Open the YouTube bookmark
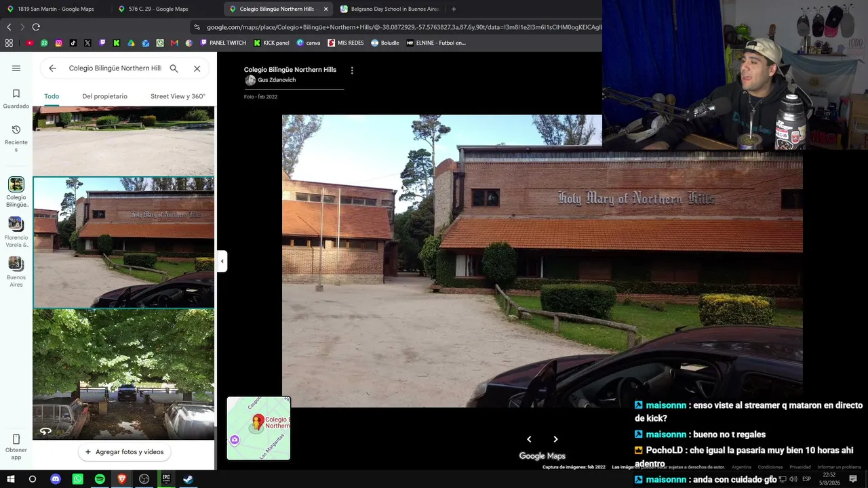Screen dimensions: 868x488 point(30,43)
